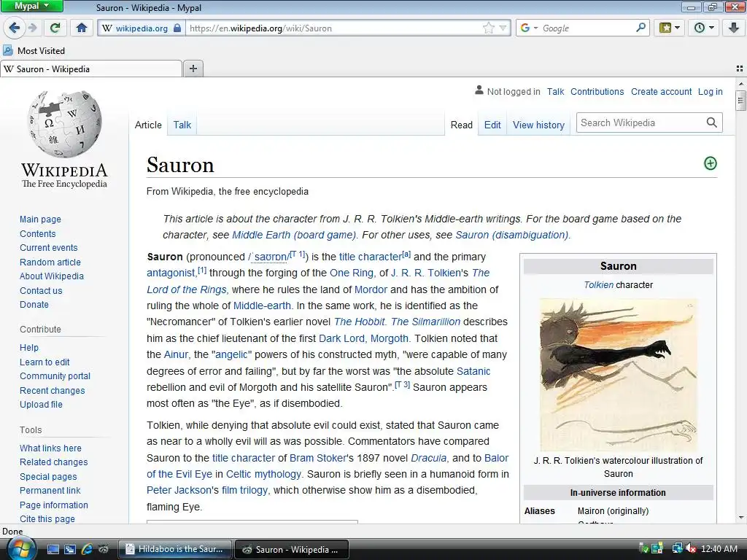Follow the One Ring link

click(x=352, y=273)
